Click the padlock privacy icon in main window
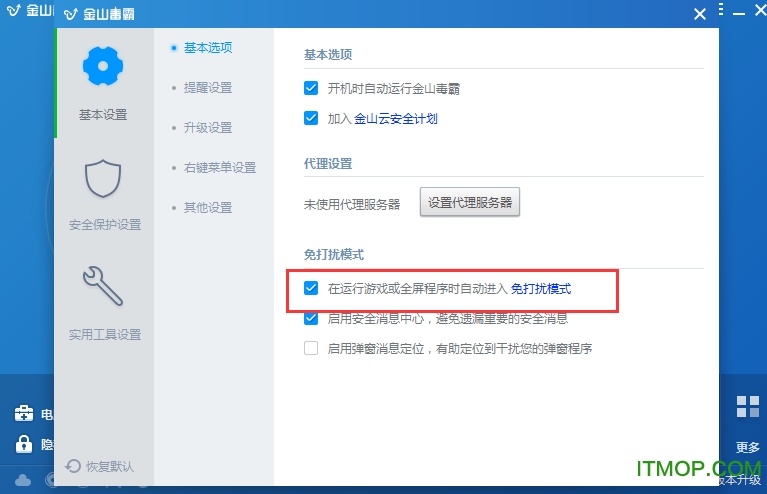Viewport: 767px width, 494px height. pos(22,444)
